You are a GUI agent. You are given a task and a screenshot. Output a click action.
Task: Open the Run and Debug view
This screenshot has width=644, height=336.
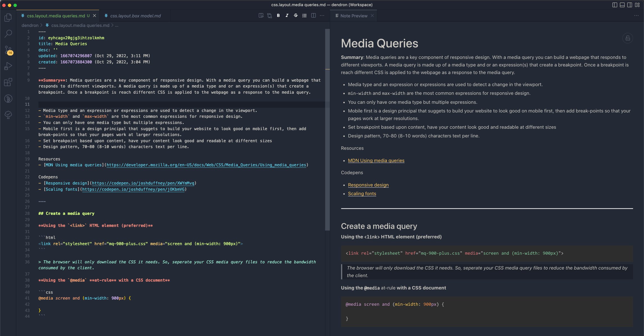coord(8,66)
